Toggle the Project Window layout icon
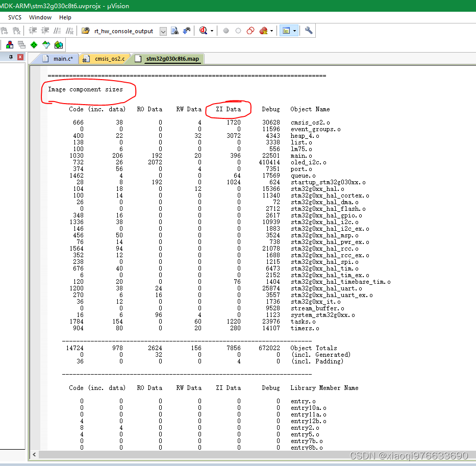Screen dimensions: 476x466 [286, 31]
